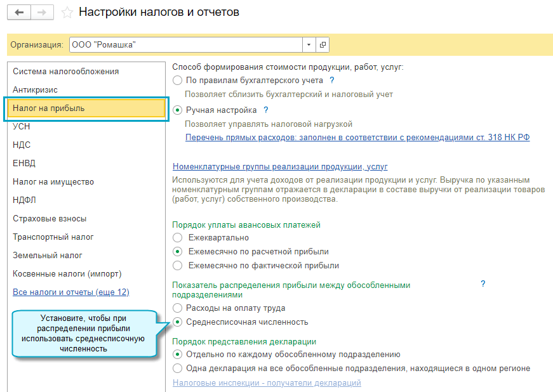Viewport: 553px width, 392px height.
Task: Open Страховые взносы section
Action: [50, 218]
